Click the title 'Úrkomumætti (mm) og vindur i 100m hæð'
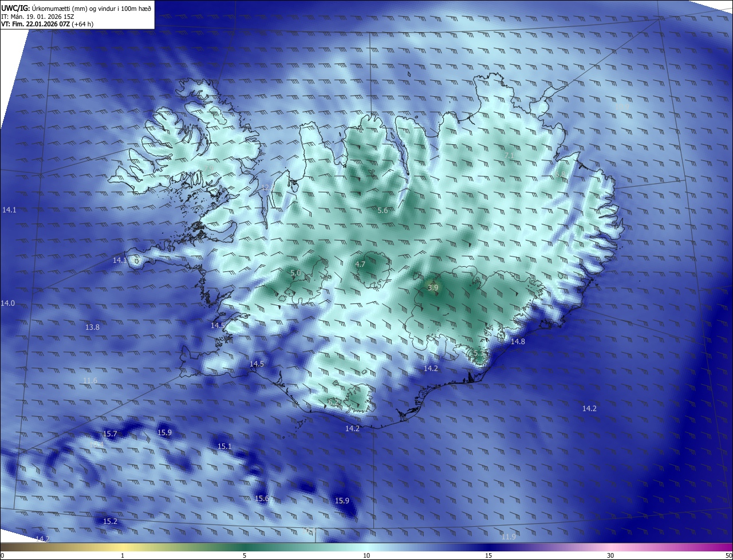This screenshot has width=733, height=560. coord(90,8)
